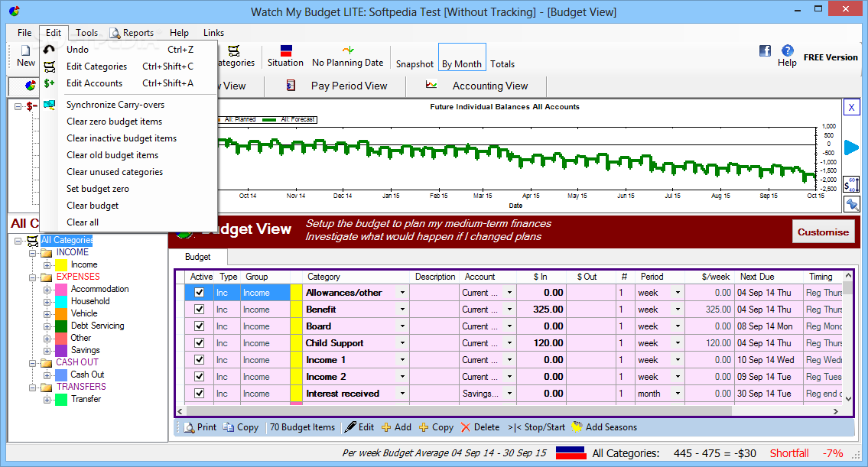Click the Reports menu magnifier icon
This screenshot has width=868, height=467.
click(115, 33)
